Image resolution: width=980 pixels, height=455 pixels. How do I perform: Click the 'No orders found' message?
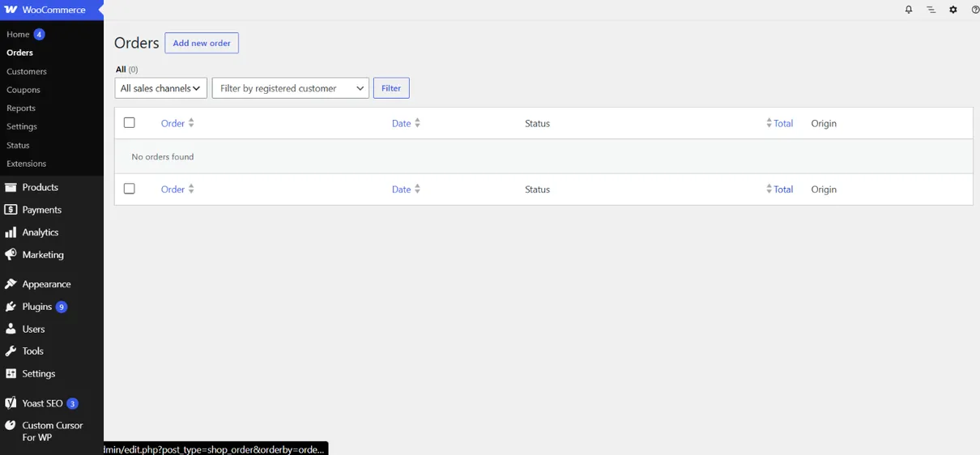point(163,156)
